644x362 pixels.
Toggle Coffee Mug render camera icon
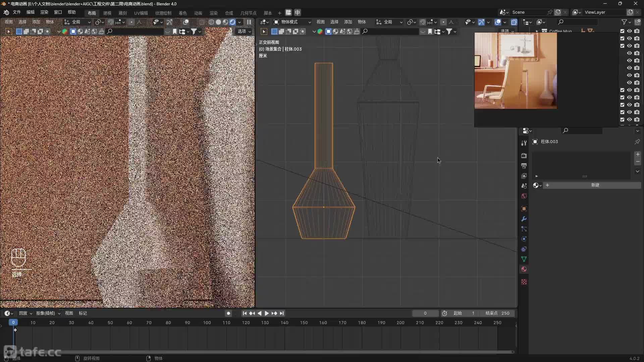637,31
